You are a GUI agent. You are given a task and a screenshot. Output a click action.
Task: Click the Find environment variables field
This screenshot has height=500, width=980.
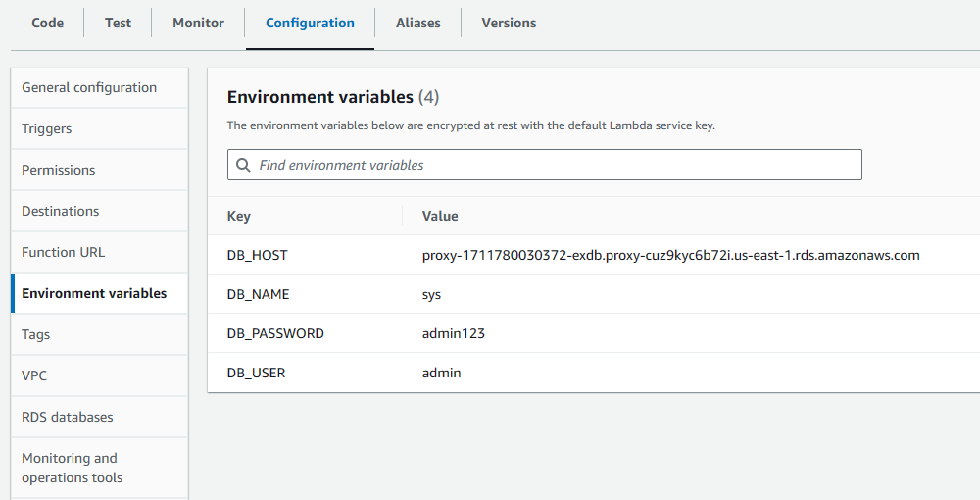coord(554,165)
